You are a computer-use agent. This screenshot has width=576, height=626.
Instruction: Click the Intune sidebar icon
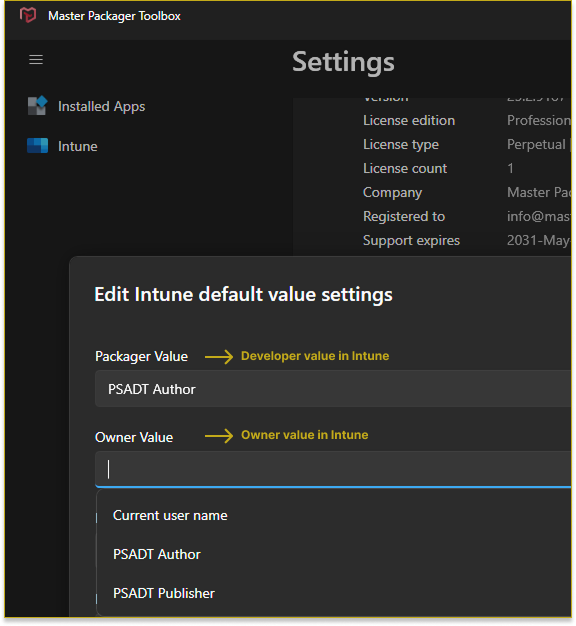[x=38, y=146]
